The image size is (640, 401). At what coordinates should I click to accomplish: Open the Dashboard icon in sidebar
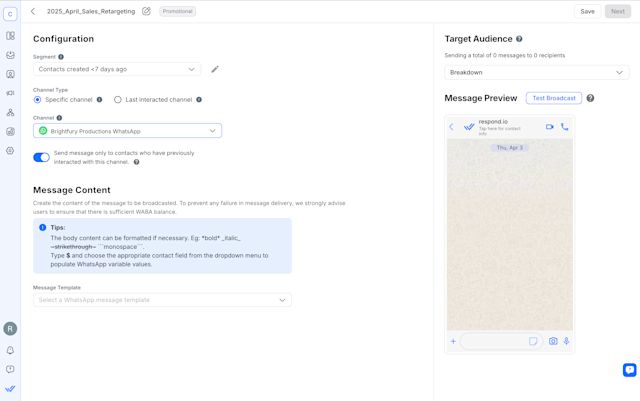click(10, 36)
